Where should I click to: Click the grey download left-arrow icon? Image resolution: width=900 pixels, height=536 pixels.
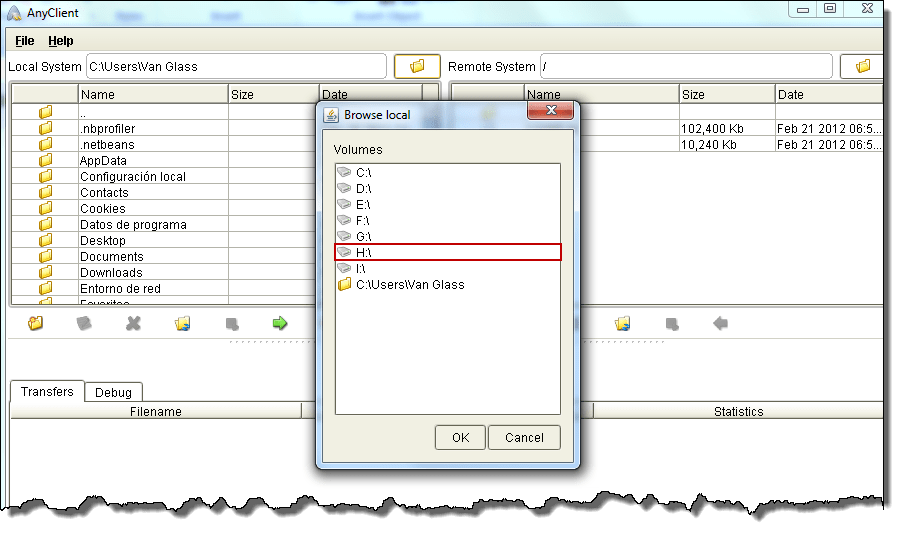click(x=720, y=324)
